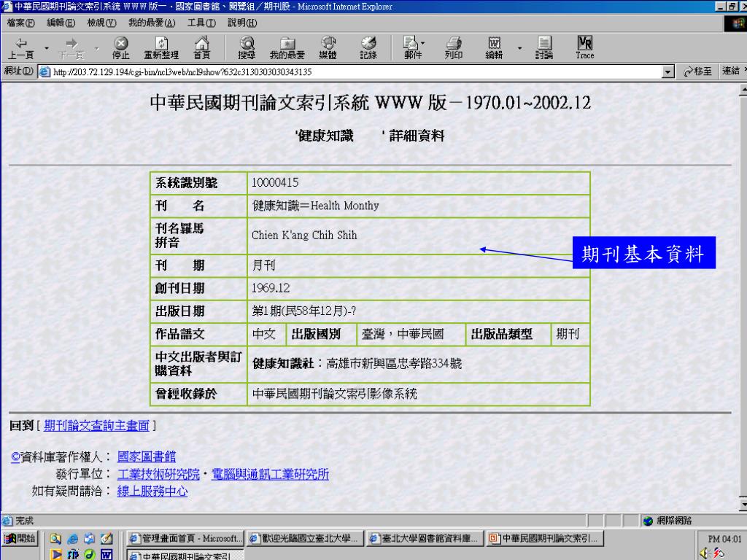Switch to 中華民國期刊論文索引 PowerPoint taskbar item
The width and height of the screenshot is (747, 560).
(546, 539)
